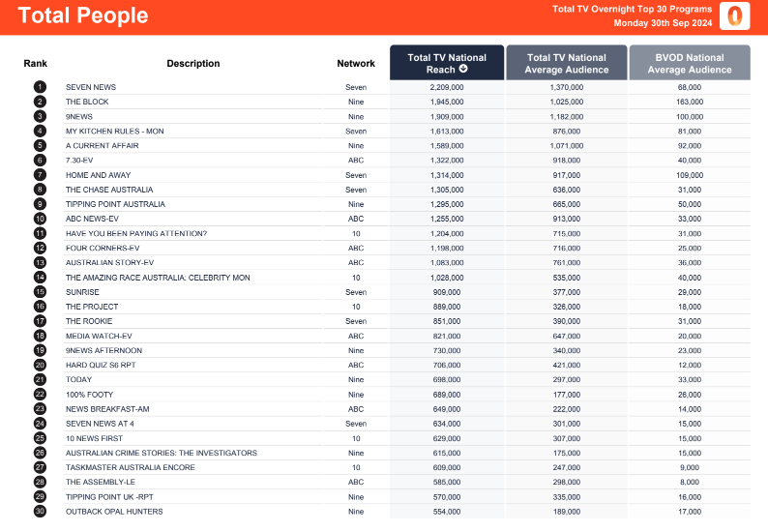Click average audience 1,182,000 for 9News
The width and height of the screenshot is (768, 532).
click(x=567, y=117)
